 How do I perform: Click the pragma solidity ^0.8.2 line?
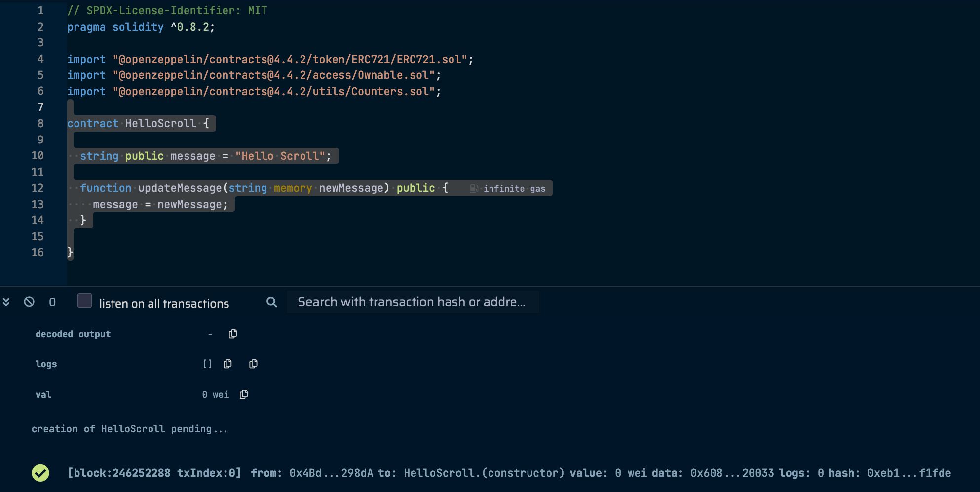(141, 27)
